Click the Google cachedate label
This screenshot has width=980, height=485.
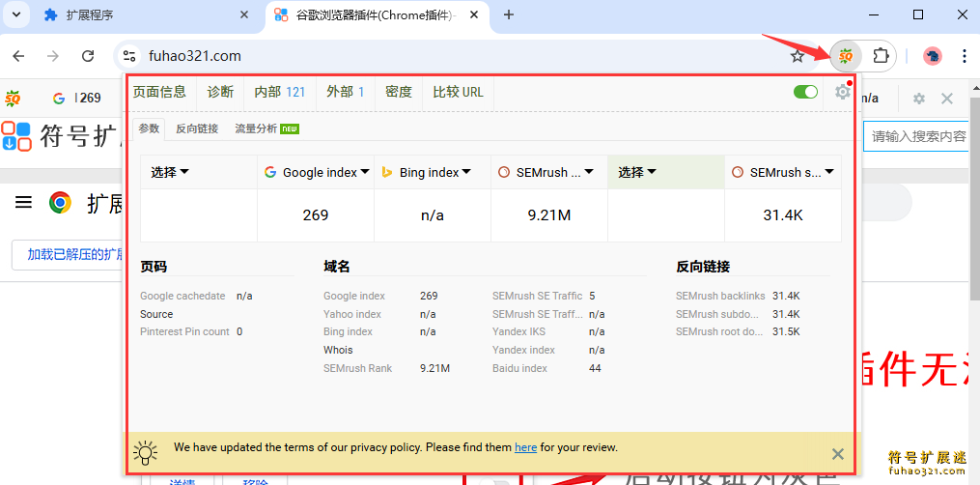[182, 296]
